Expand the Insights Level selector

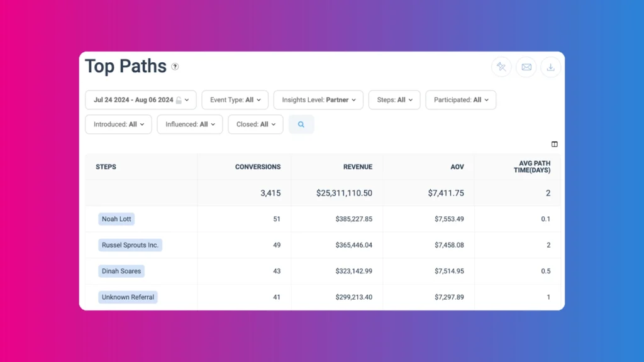click(318, 99)
